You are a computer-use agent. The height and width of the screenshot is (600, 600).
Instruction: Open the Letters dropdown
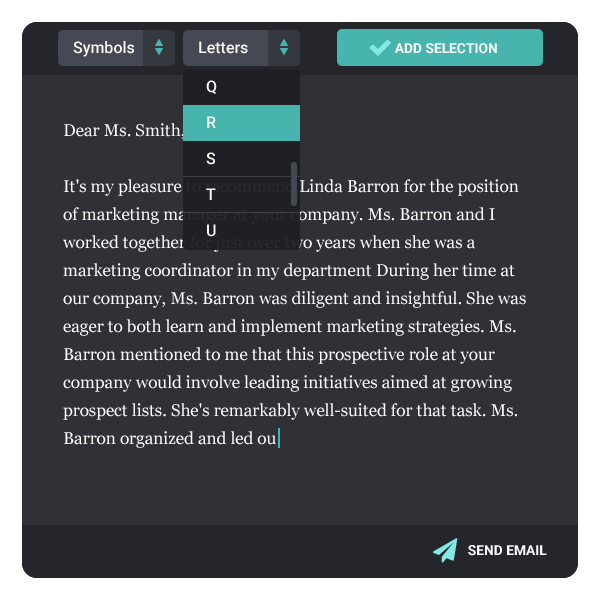(x=241, y=48)
